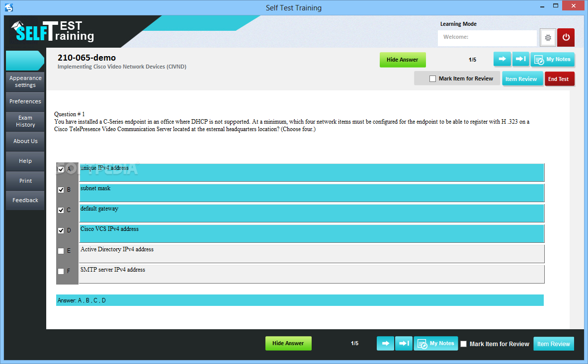Minimize the Self Test Training window
Screen dimensions: 588x364
click(x=542, y=6)
